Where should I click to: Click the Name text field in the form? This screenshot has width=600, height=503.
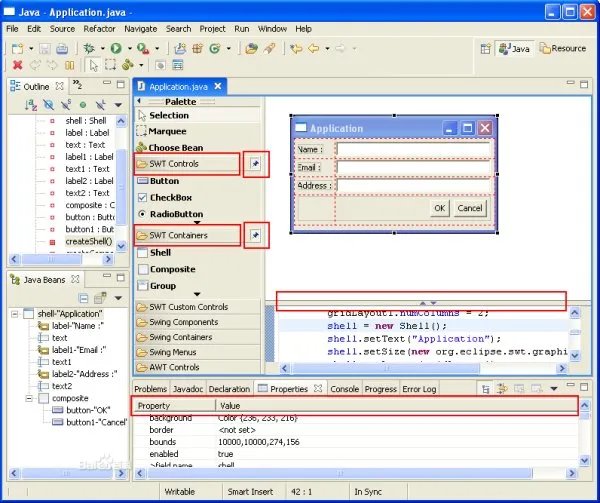pyautogui.click(x=413, y=150)
